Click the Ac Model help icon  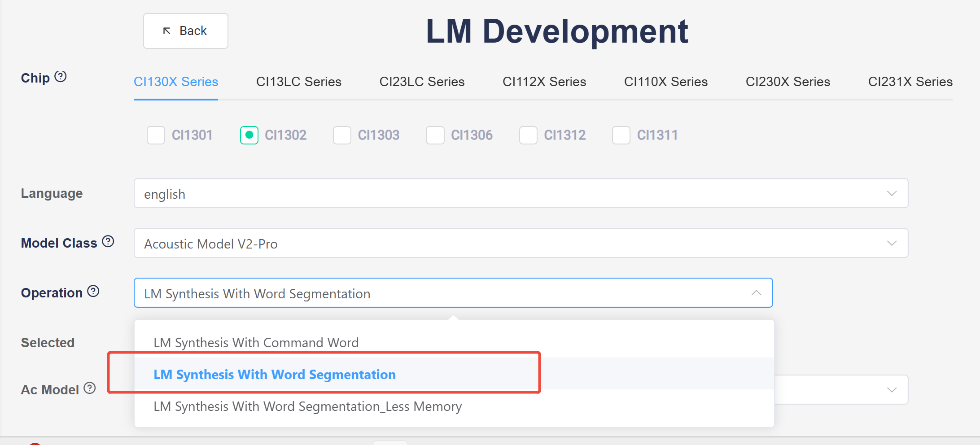pos(90,388)
